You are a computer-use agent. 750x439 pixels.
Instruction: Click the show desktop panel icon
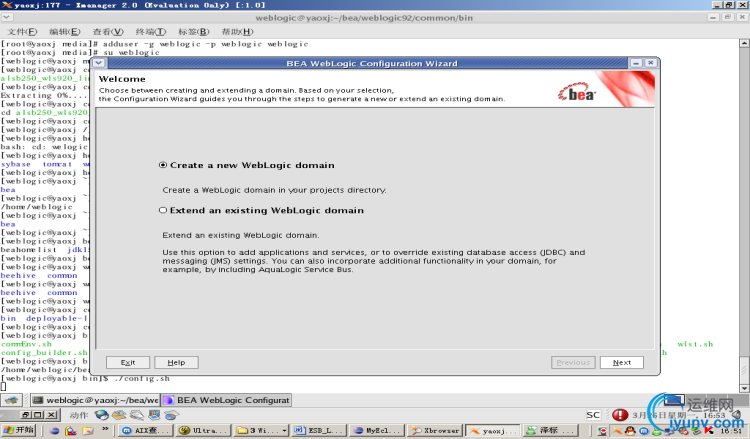pyautogui.click(x=12, y=400)
